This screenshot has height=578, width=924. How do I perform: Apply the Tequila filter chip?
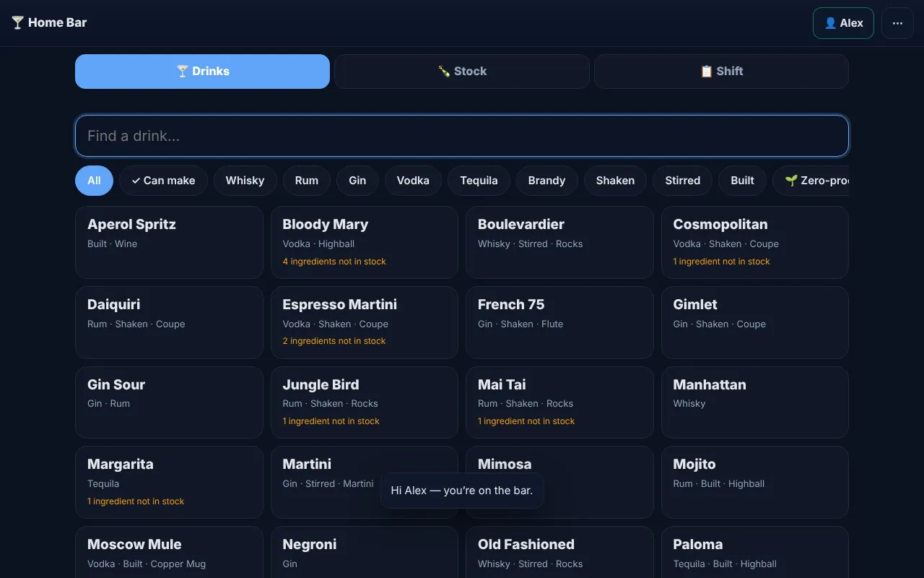[479, 181]
